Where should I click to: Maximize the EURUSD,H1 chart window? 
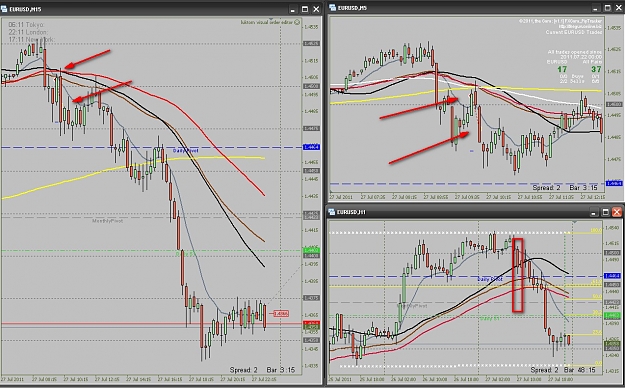tap(605, 212)
